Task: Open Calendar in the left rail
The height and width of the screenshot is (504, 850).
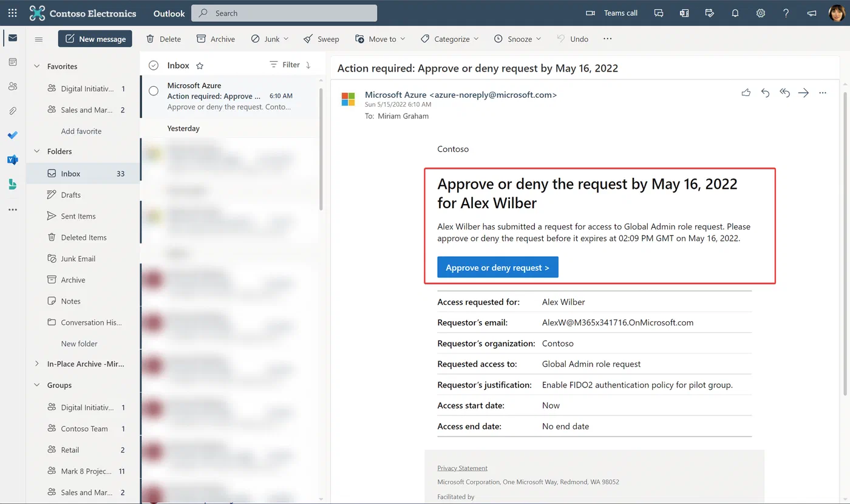Action: (13, 62)
